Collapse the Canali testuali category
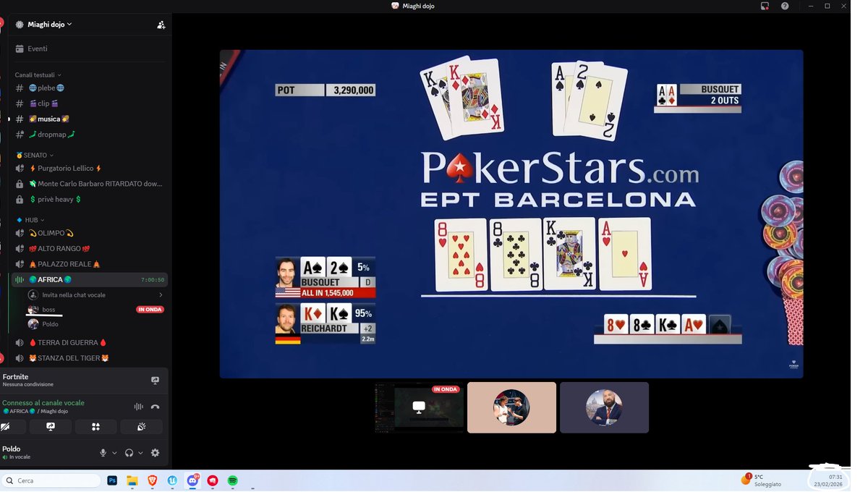 pos(38,75)
